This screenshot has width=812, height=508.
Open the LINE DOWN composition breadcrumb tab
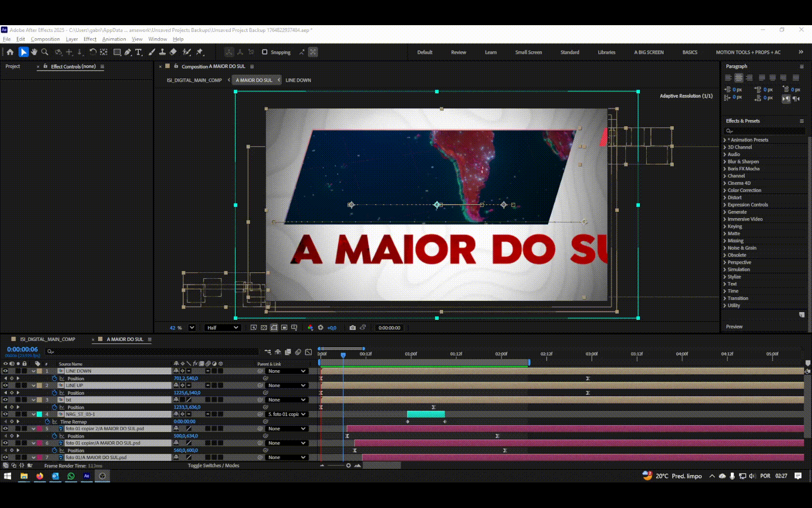tap(298, 80)
